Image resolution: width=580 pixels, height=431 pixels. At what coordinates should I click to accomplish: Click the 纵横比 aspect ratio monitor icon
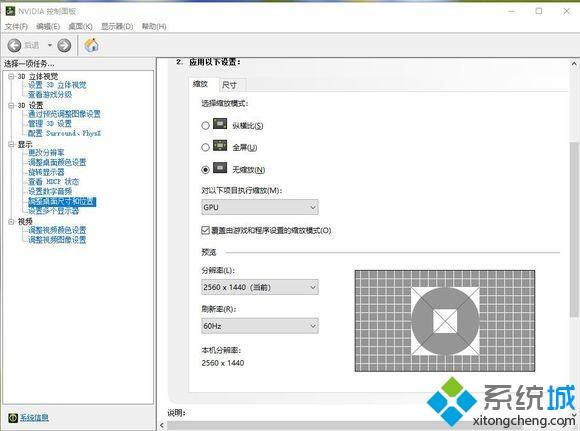(x=220, y=124)
